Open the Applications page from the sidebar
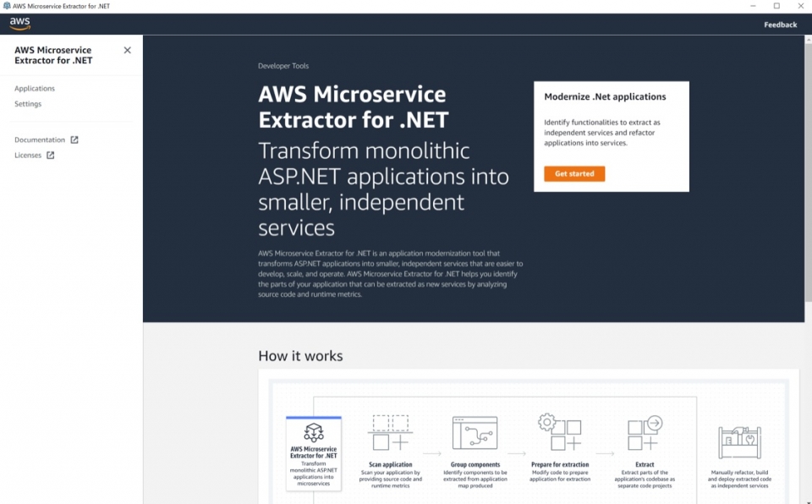Screen dimensions: 812x504 click(36, 88)
